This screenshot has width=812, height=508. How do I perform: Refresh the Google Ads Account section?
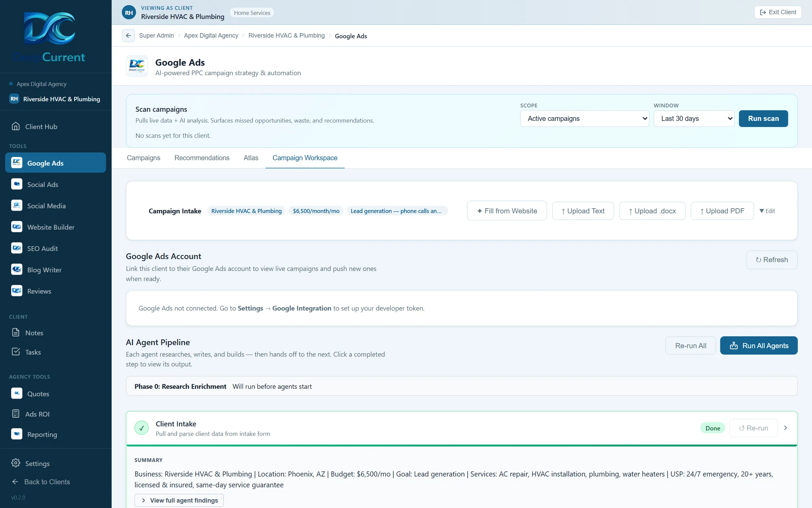coord(772,260)
